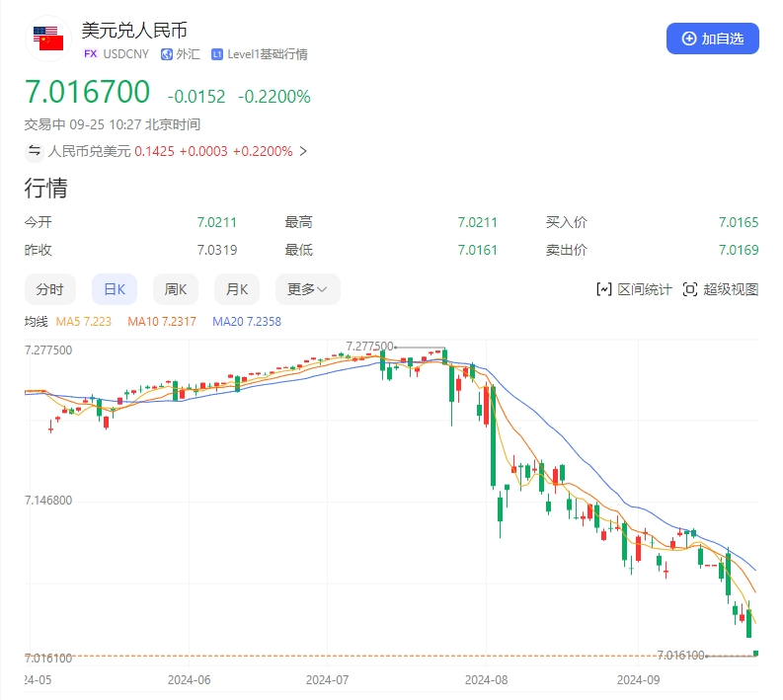
Task: Select the 日K chart tab
Action: [x=115, y=289]
